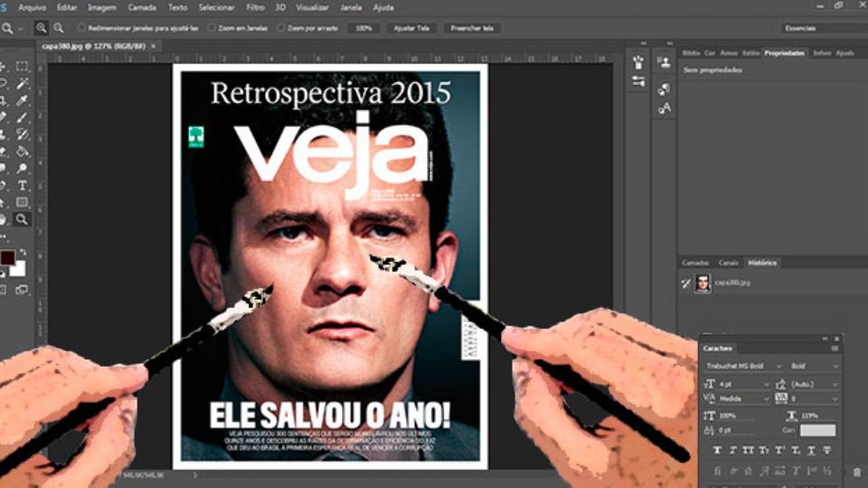Click the capa380.jpg history snapshot thumbnail
The height and width of the screenshot is (488, 868).
pos(703,283)
